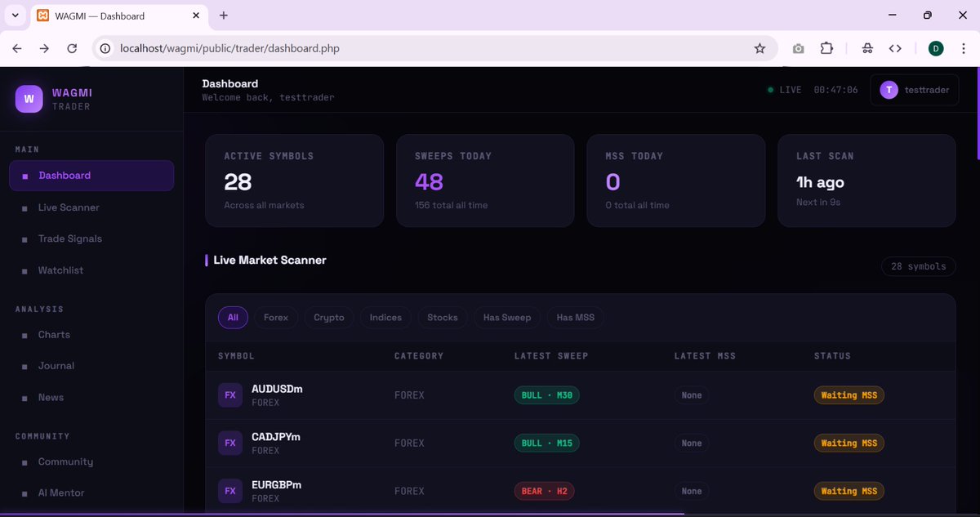980x517 pixels.
Task: Click the AUDUSDm symbol name
Action: click(277, 389)
